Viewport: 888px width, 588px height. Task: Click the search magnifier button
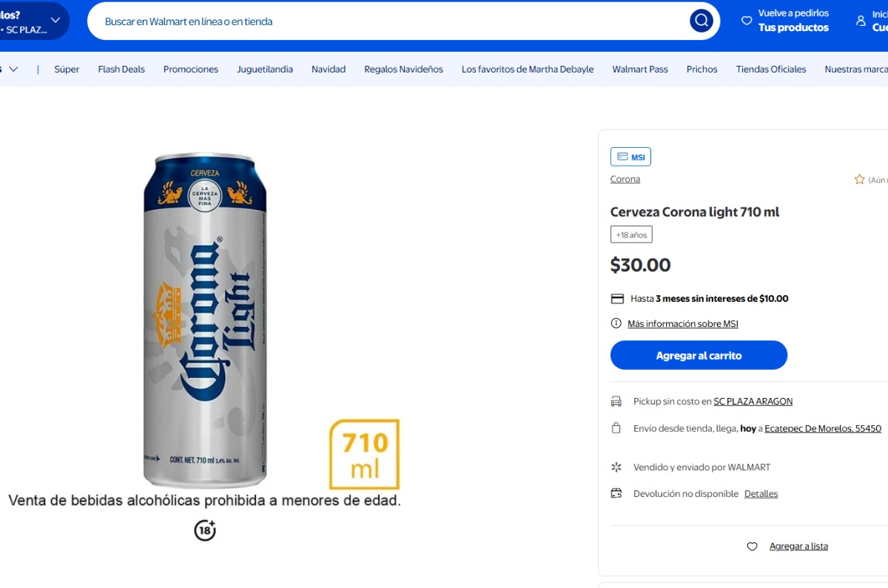[x=701, y=21]
